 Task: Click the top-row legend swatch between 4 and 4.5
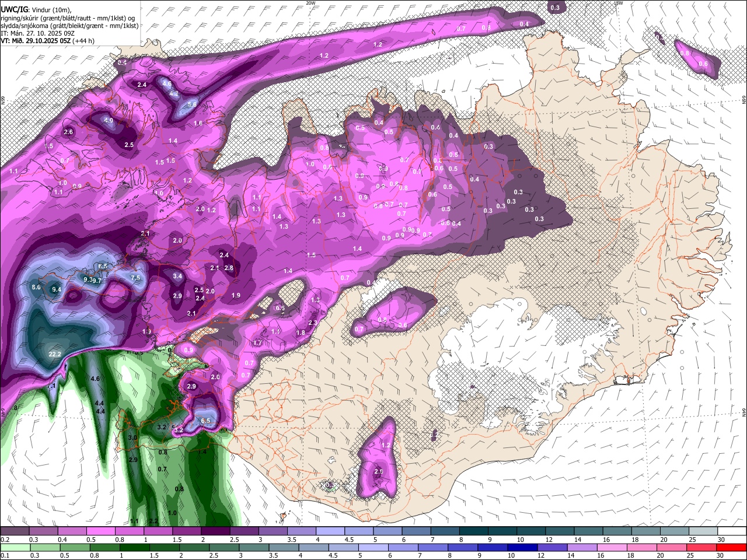coord(330,531)
